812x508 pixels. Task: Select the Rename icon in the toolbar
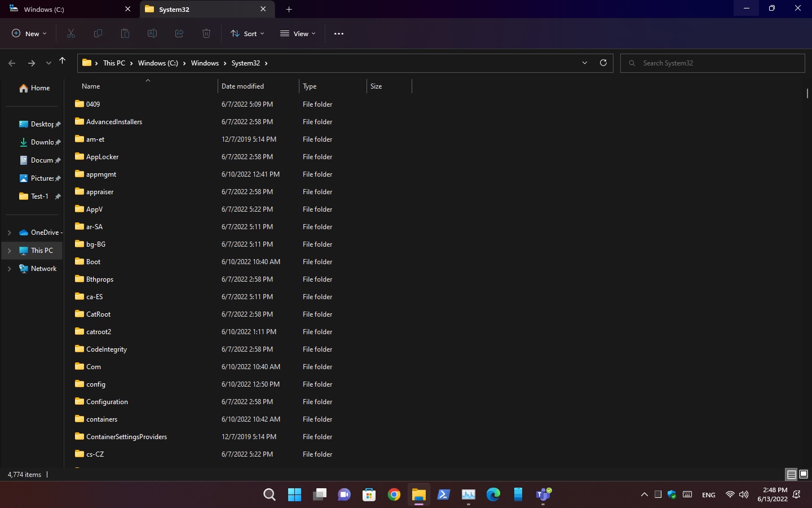tap(152, 33)
